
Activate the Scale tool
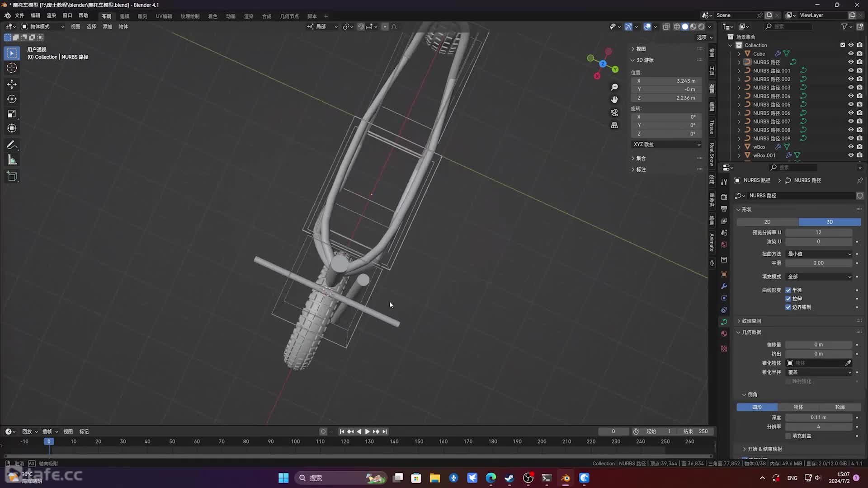tap(12, 114)
